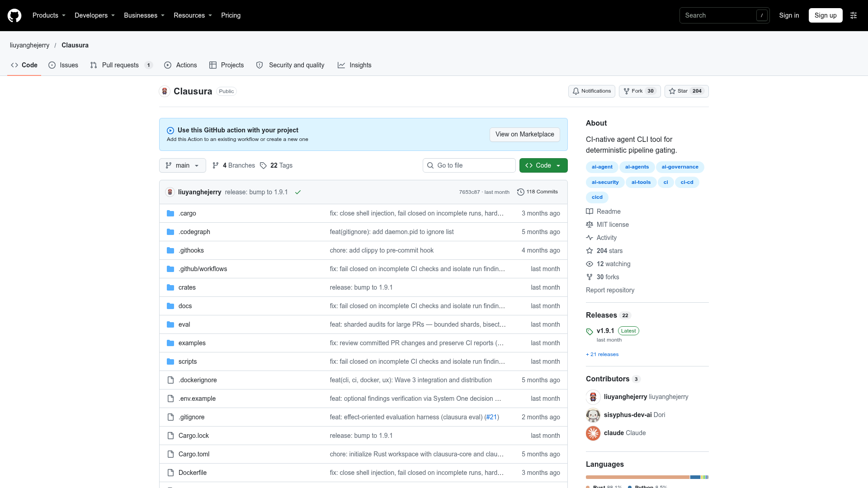Viewport: 868px width, 488px height.
Task: Click the v1.9.1 release tag icon
Action: [x=590, y=331]
